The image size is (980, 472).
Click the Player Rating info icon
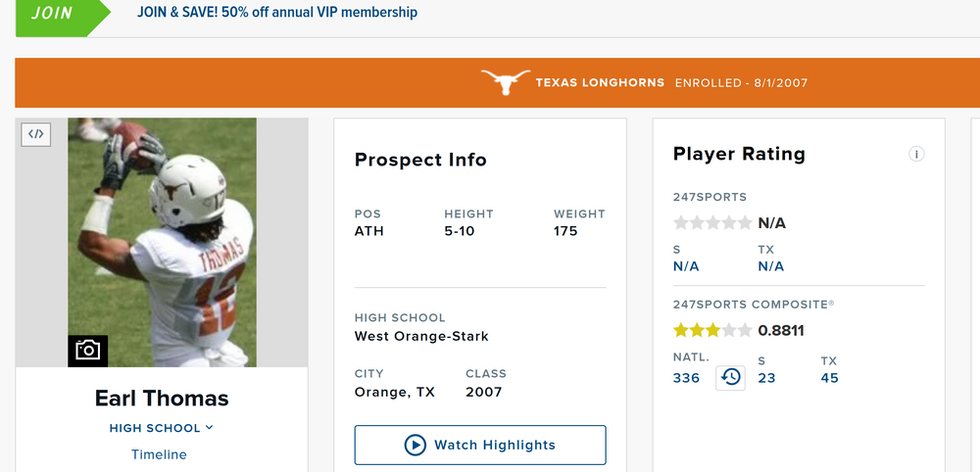(916, 154)
